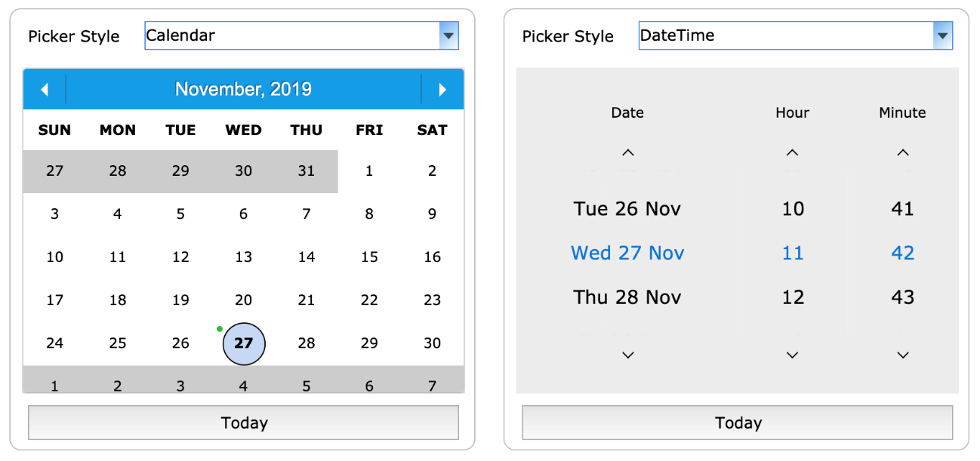Click up chevron above Date column
The image size is (980, 461).
627,152
